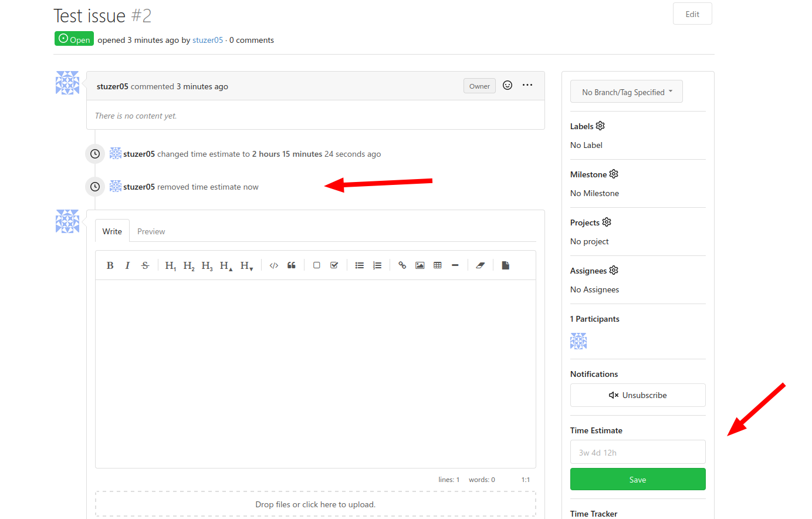Insert Heading 1 with H1 icon
This screenshot has height=519, width=812.
(x=171, y=265)
